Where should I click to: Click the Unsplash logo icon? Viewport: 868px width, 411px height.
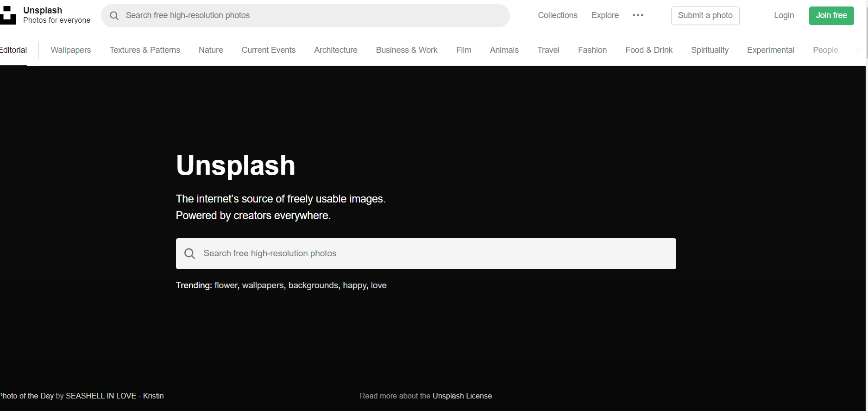(x=8, y=15)
